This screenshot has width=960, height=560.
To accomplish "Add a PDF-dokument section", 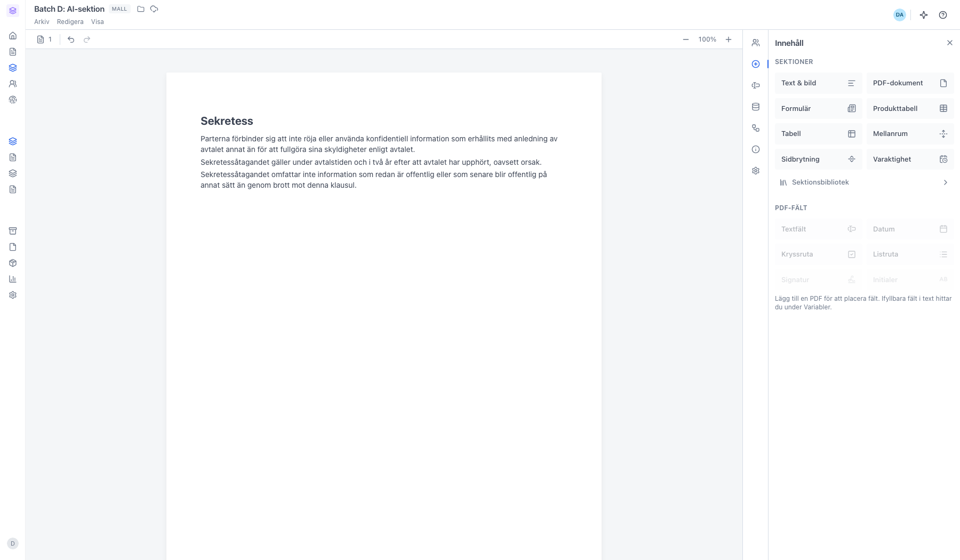I will (x=910, y=83).
